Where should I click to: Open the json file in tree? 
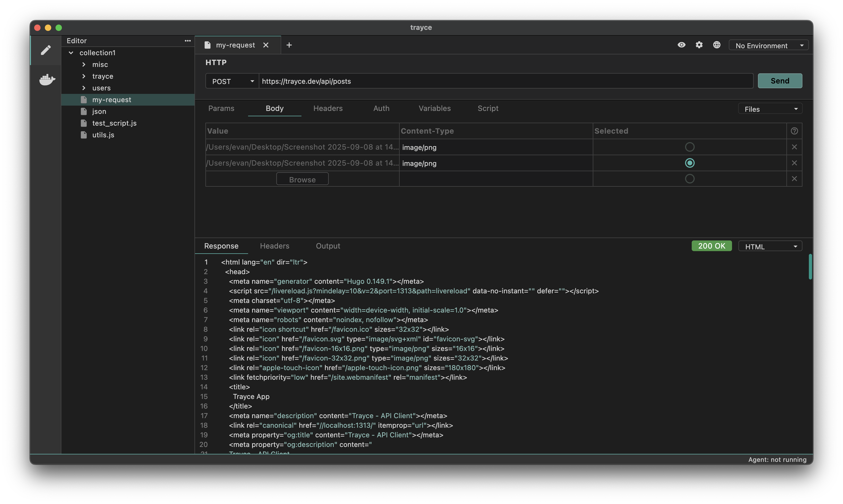(x=128, y=111)
